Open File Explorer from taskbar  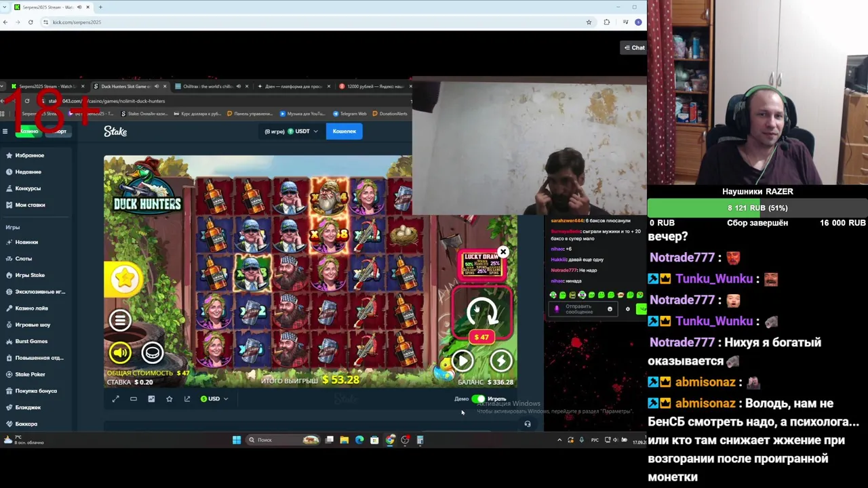(x=344, y=440)
